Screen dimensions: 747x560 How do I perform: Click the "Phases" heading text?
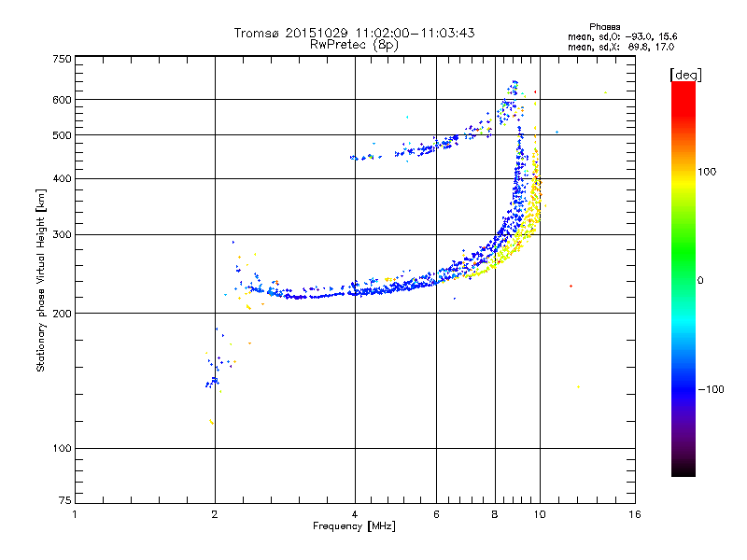click(604, 27)
